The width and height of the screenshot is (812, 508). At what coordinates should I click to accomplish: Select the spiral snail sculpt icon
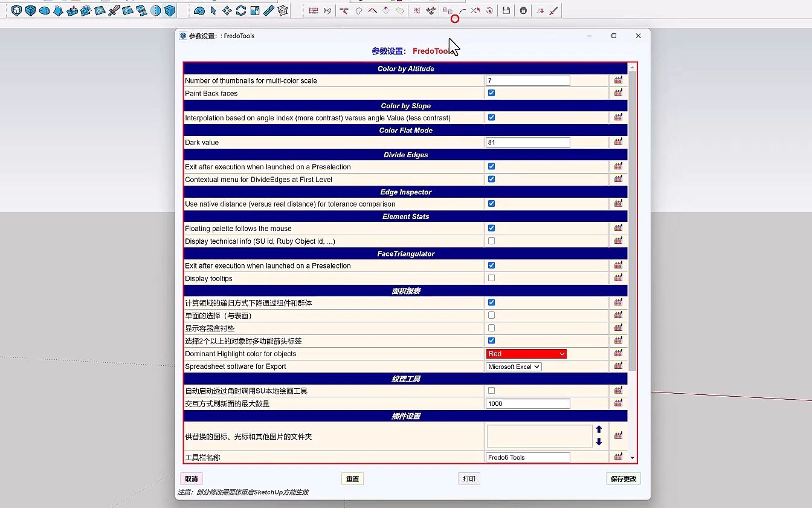coord(199,10)
